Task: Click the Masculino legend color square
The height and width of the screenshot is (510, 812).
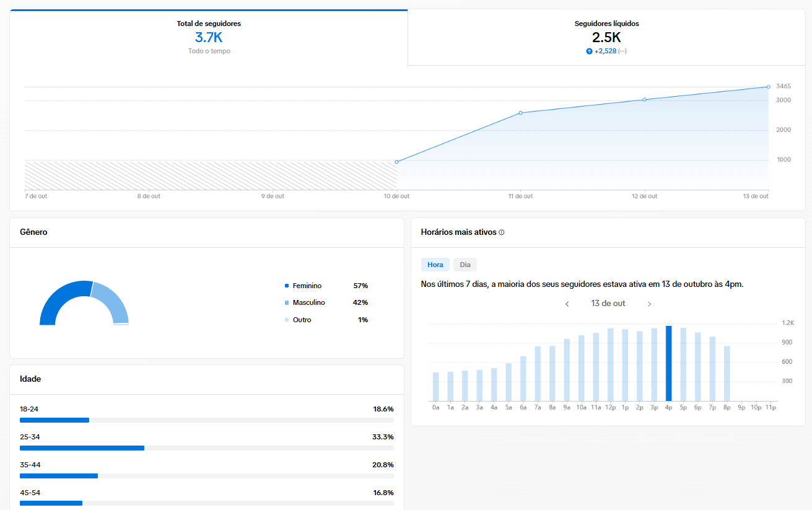Action: point(287,302)
